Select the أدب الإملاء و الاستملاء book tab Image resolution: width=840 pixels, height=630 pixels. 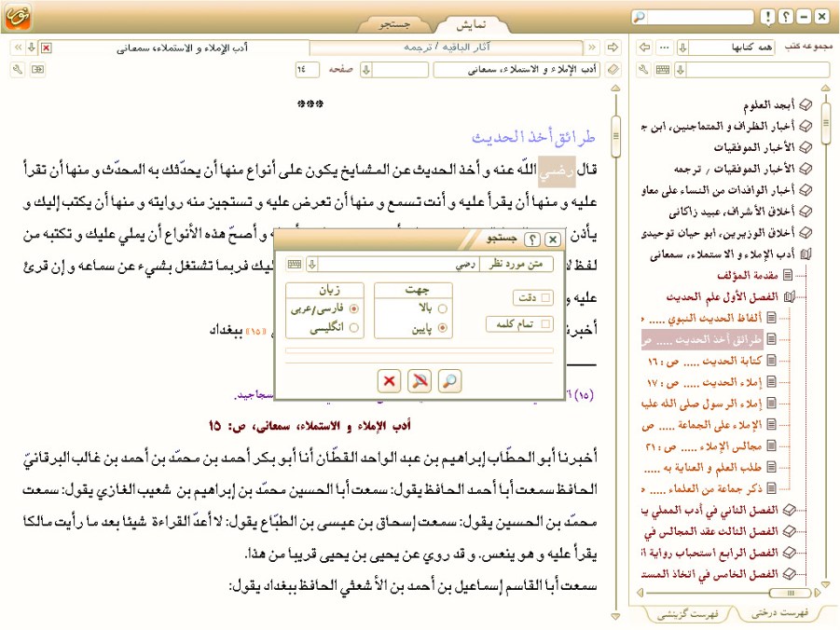pyautogui.click(x=182, y=48)
